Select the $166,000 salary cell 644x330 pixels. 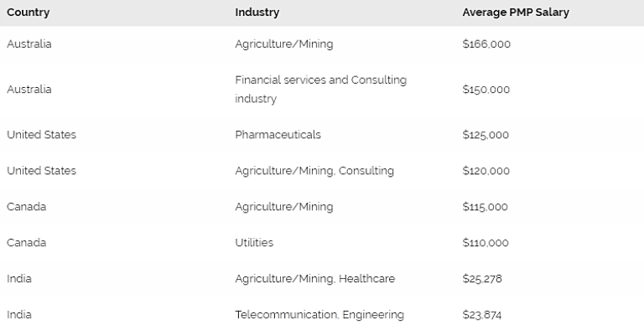coord(486,44)
